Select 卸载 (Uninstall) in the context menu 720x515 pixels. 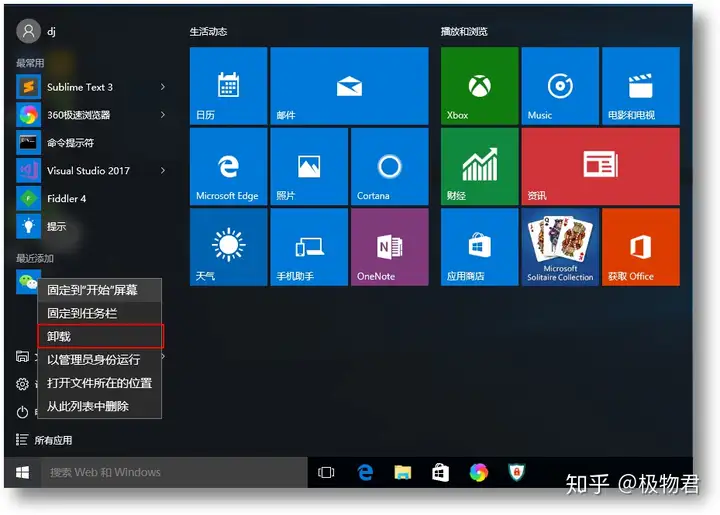click(x=100, y=336)
